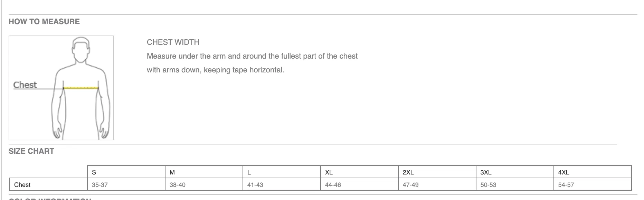Select the S size column header

tap(126, 172)
